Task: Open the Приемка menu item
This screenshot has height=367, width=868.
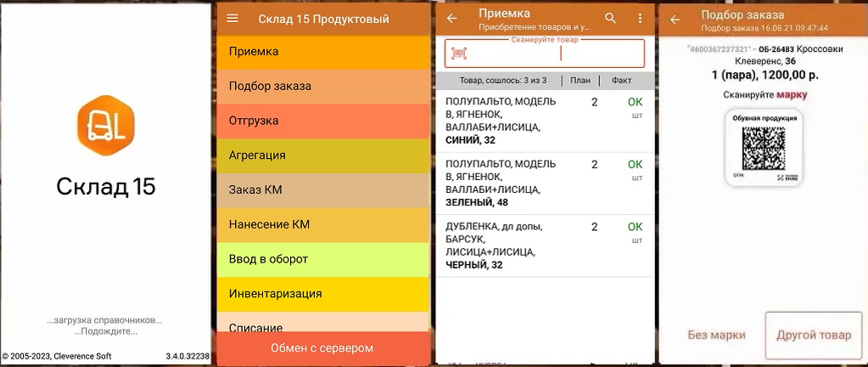Action: click(x=323, y=52)
